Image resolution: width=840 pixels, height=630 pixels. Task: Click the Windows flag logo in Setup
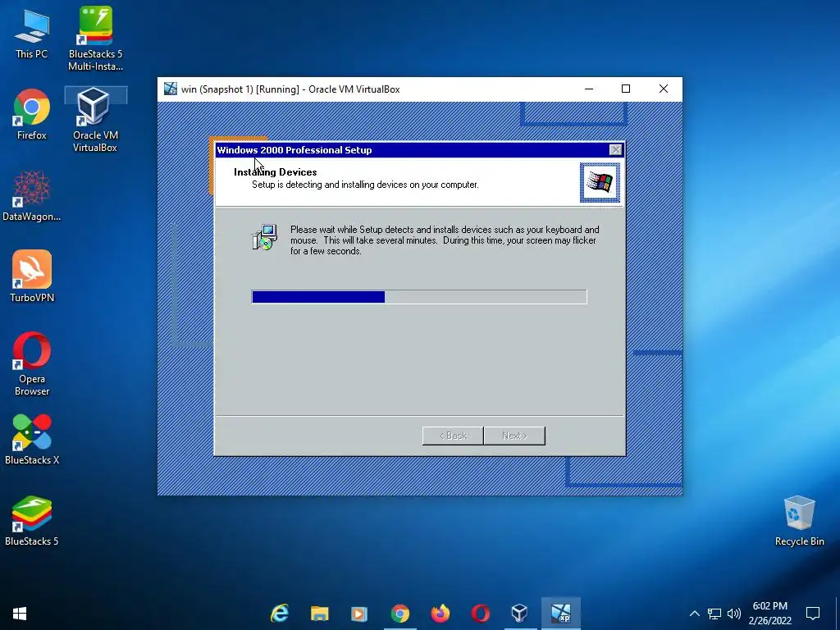(x=600, y=183)
